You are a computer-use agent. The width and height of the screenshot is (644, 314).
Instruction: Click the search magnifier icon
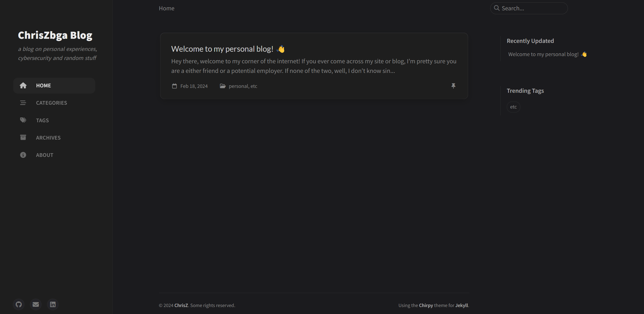point(497,8)
